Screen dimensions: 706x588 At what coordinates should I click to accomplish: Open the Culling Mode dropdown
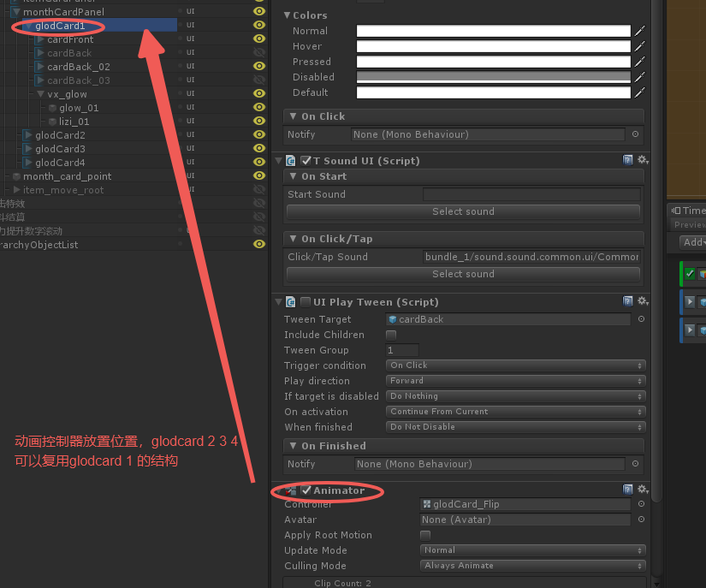[x=532, y=566]
